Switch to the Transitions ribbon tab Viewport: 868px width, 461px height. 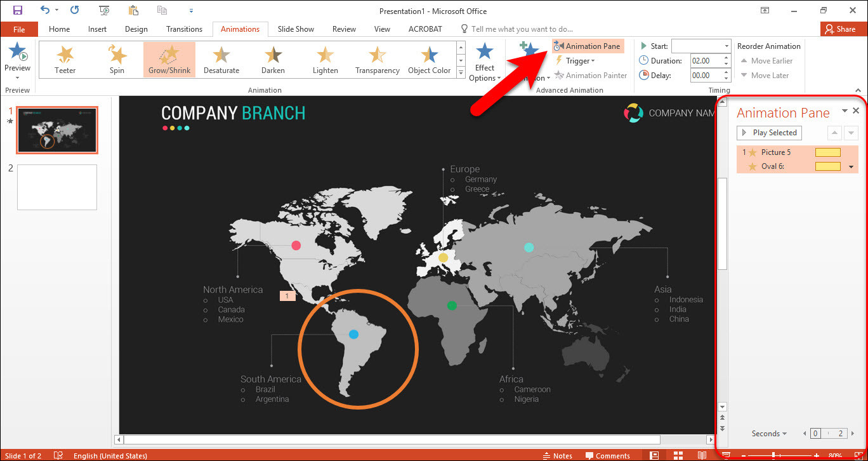tap(184, 29)
